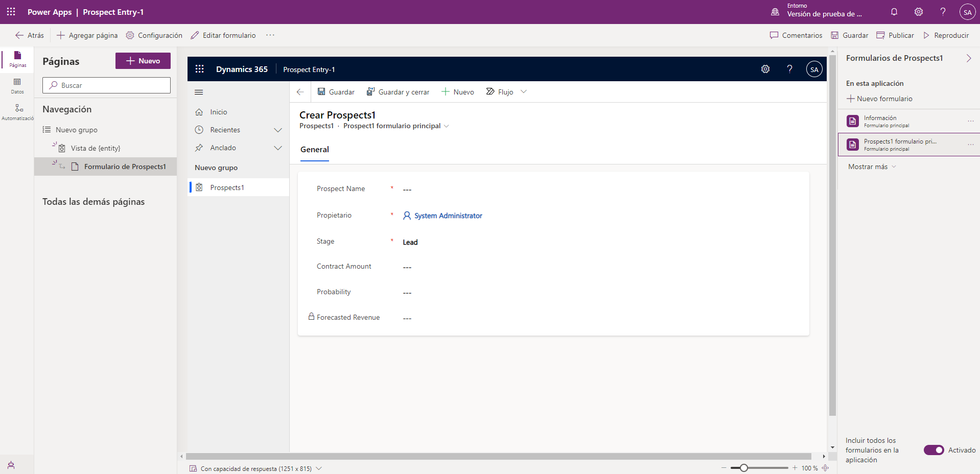Collapse Formularios de Prospects1 panel chevron

tap(969, 58)
